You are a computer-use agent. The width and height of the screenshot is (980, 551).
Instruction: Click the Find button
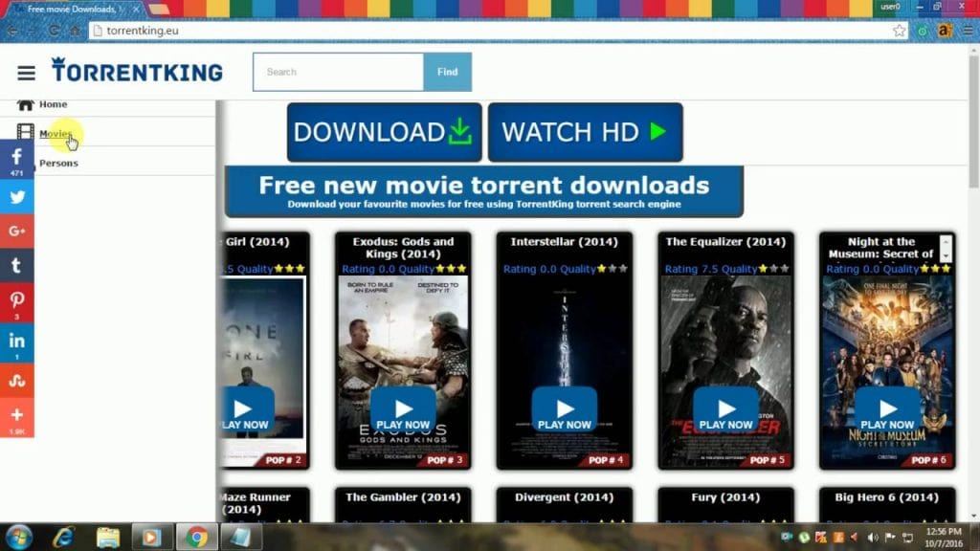[448, 72]
